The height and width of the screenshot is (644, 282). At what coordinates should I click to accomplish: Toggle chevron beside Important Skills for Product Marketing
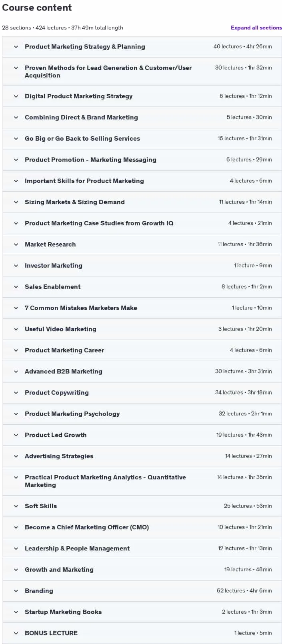coord(16,181)
